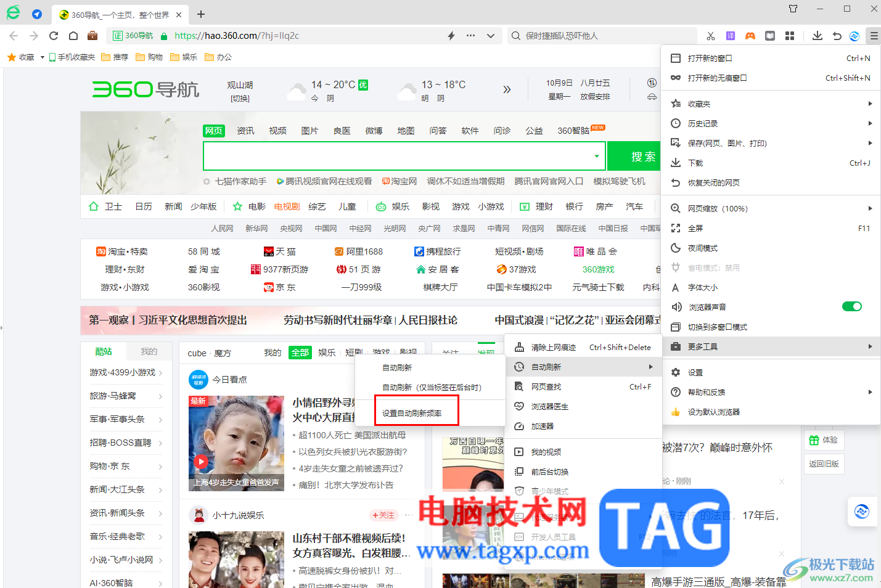
Task: Select 清除上网痕迹 in the tools submenu
Action: coord(583,347)
